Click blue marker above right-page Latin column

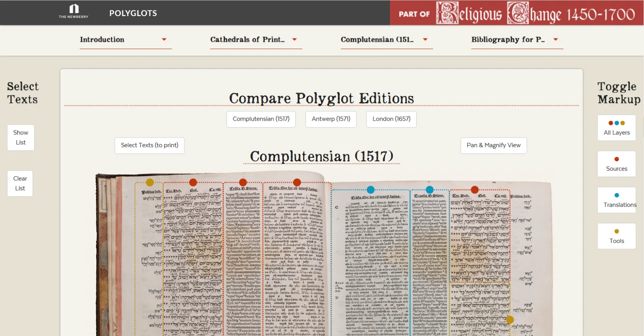429,190
